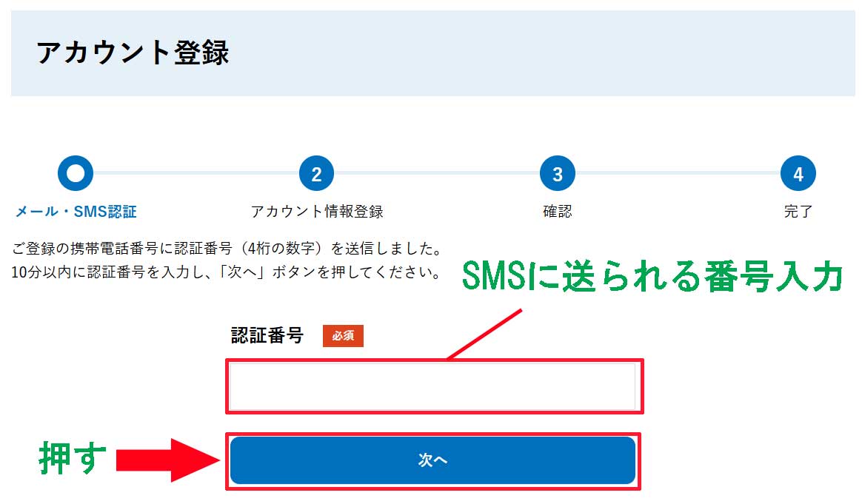Select the アカウント情報登録 step label
Image resolution: width=862 pixels, height=504 pixels.
pos(317,212)
